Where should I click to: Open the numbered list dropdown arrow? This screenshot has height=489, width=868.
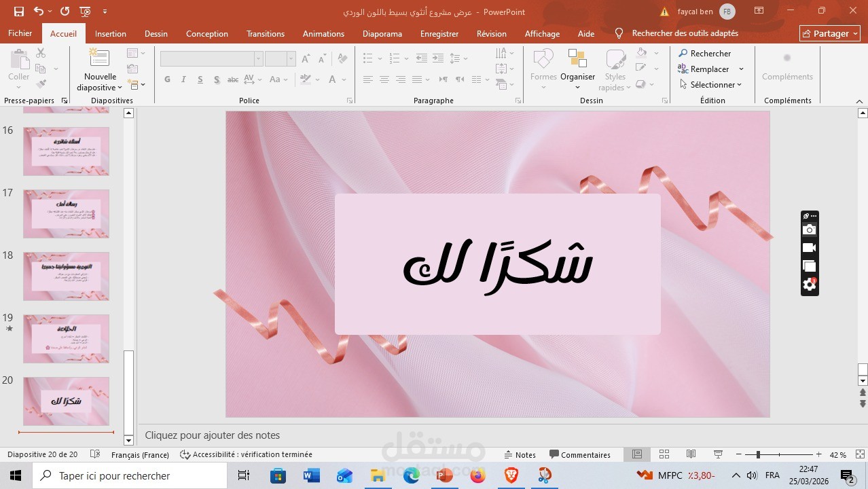[405, 58]
